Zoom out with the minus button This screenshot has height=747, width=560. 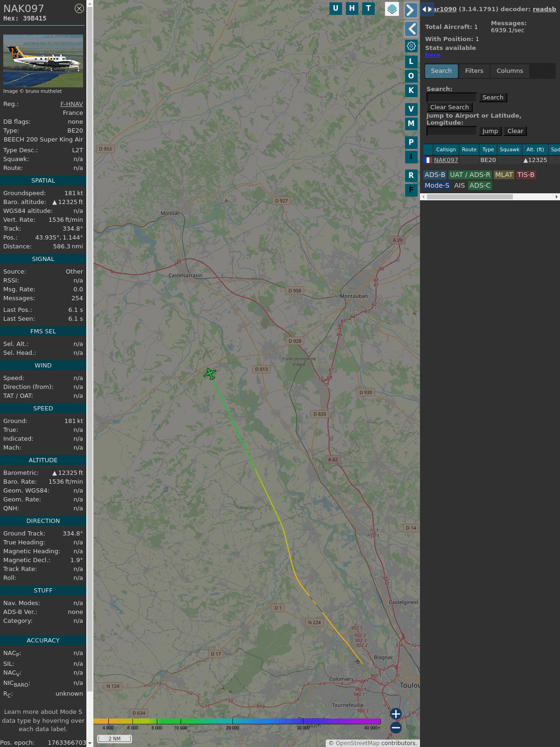coord(396,727)
